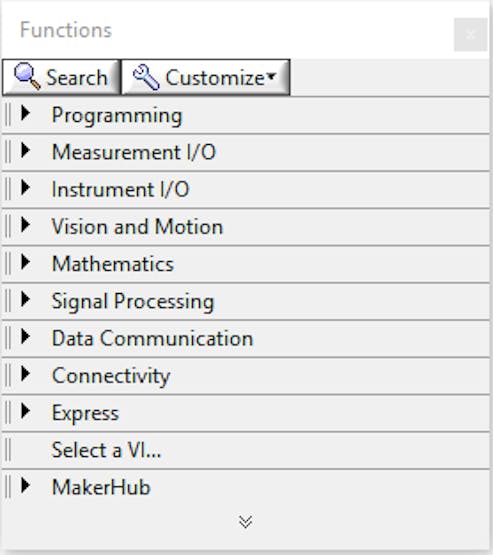493x555 pixels.
Task: Grab the Programming row grip handle
Action: tap(8, 114)
